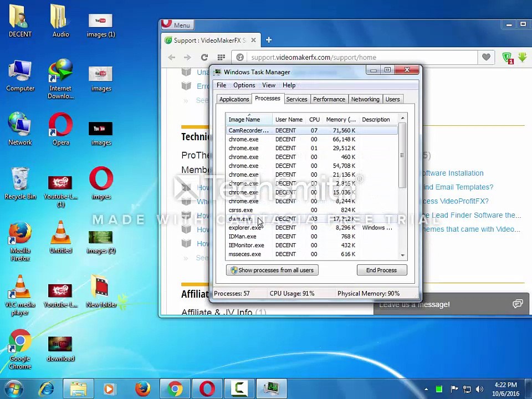Screen dimensions: 532x399
Task: Sort processes by CPU column
Action: (315, 120)
